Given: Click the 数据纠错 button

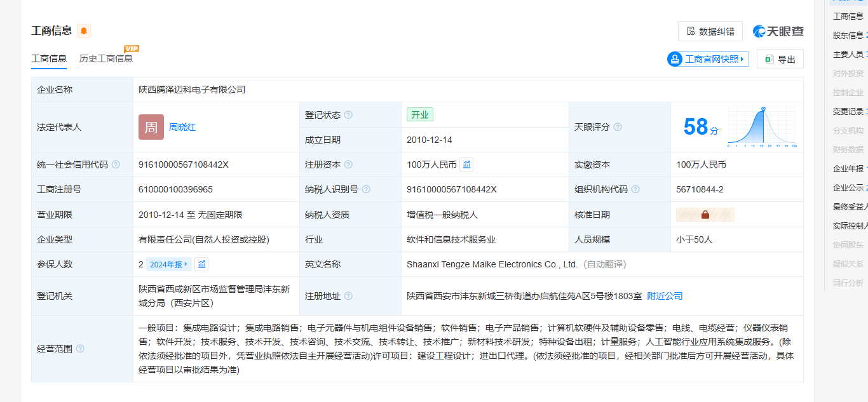Looking at the screenshot, I should 710,31.
